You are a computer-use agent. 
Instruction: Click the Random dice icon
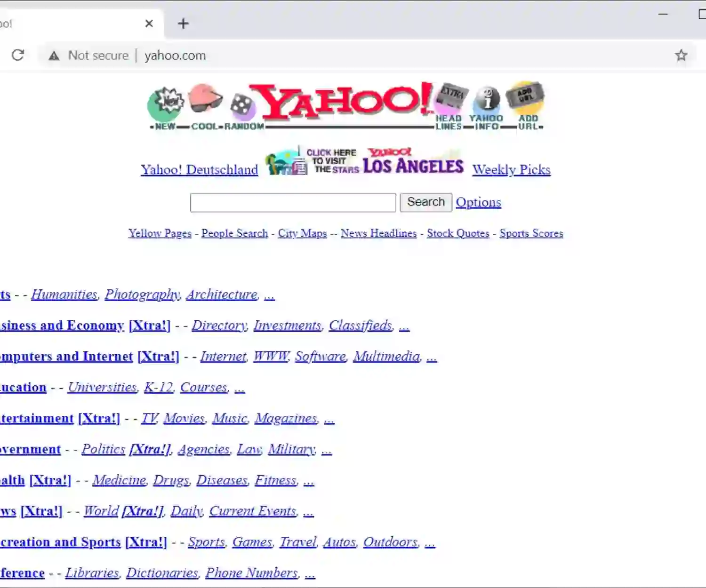[242, 106]
